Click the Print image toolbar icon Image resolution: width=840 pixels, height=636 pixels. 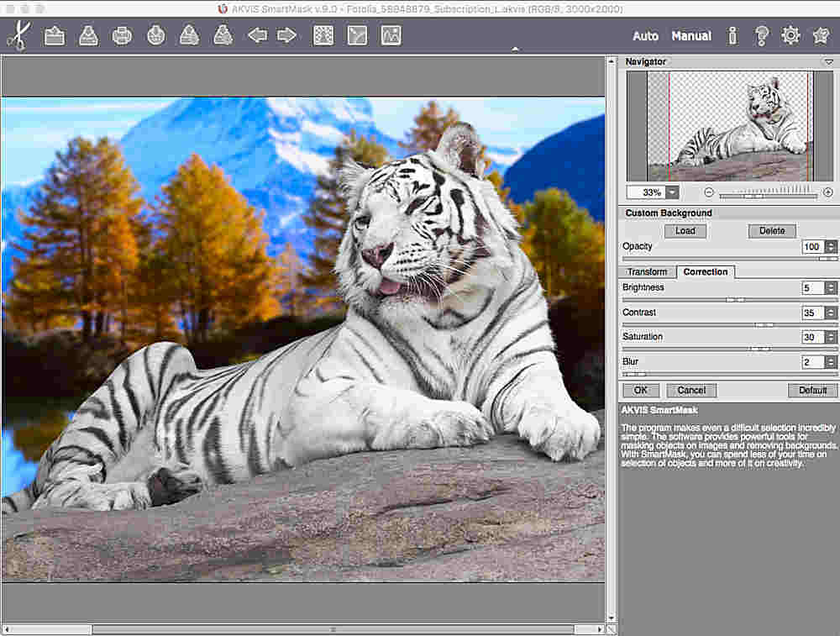click(x=122, y=36)
